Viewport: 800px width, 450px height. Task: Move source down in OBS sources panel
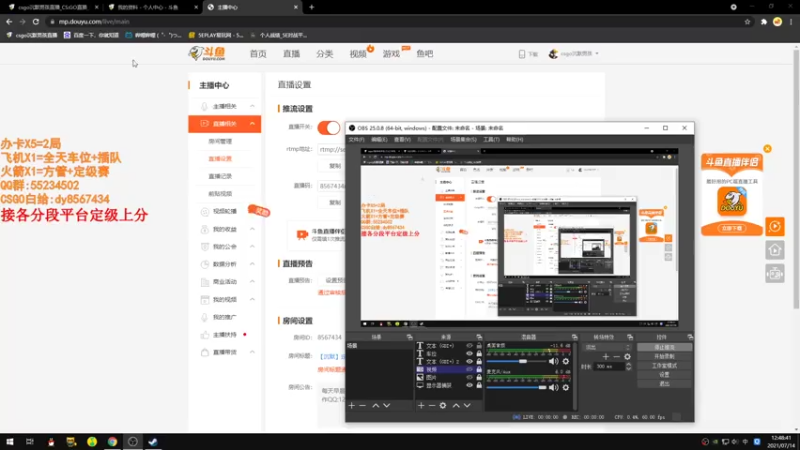coord(467,406)
